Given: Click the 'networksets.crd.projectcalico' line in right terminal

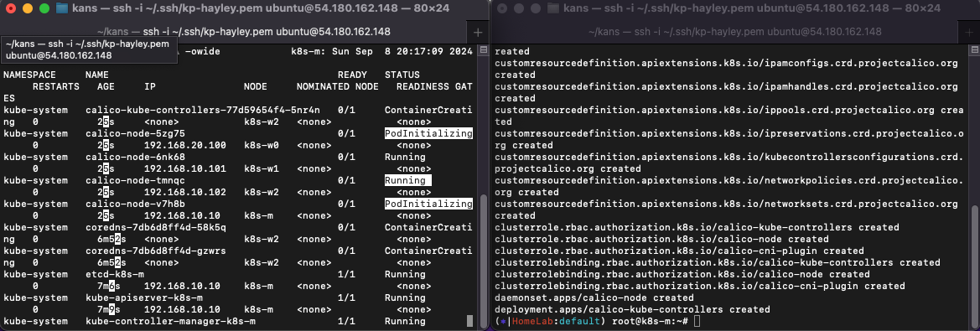Looking at the screenshot, I should pyautogui.click(x=726, y=204).
